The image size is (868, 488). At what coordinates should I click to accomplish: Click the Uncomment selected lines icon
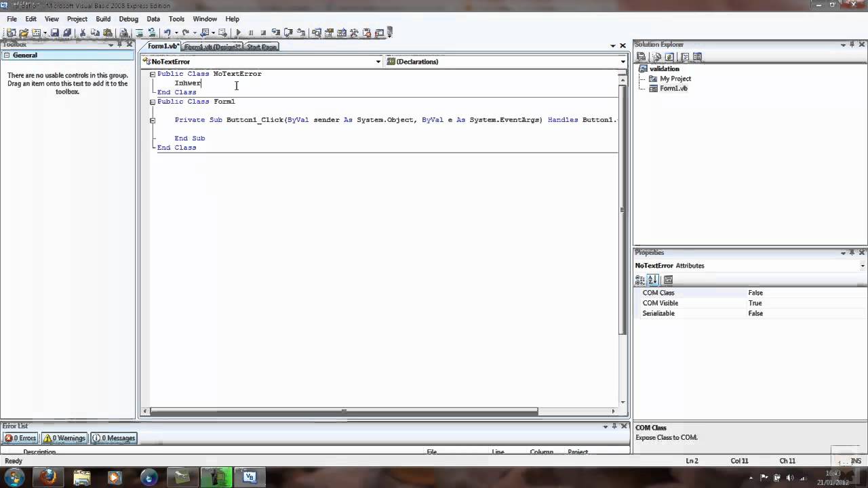pyautogui.click(x=152, y=33)
